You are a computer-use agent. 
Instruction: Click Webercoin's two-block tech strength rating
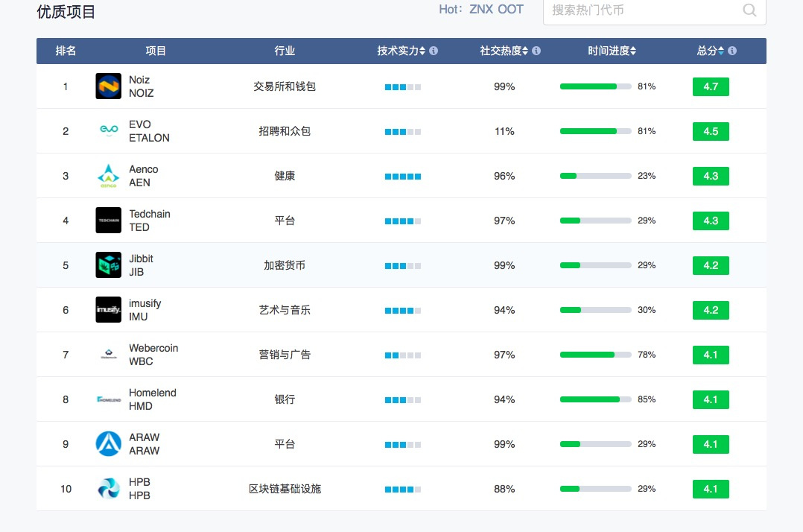pyautogui.click(x=403, y=355)
